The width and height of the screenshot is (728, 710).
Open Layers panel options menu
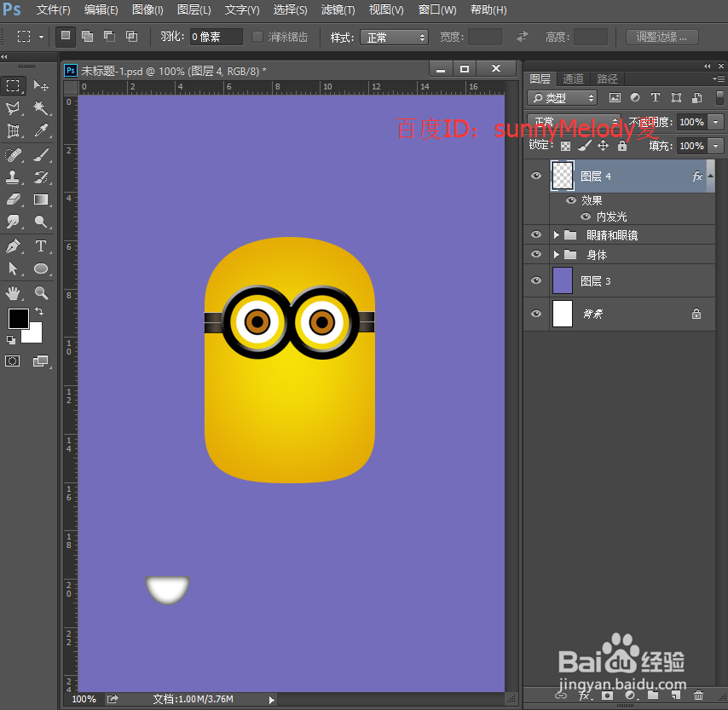(719, 79)
